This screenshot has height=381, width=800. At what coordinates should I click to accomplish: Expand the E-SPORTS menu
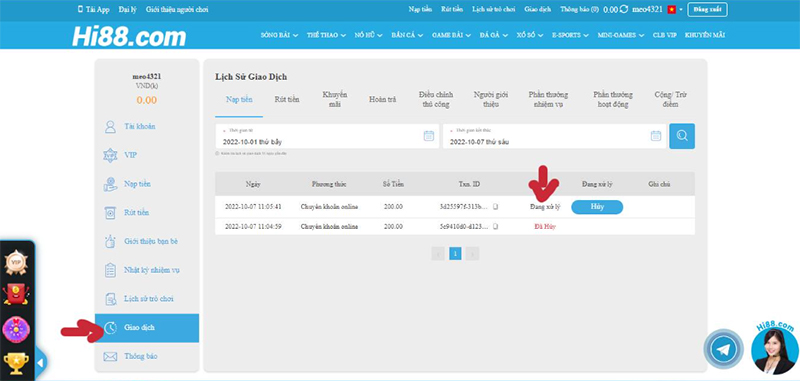(570, 35)
